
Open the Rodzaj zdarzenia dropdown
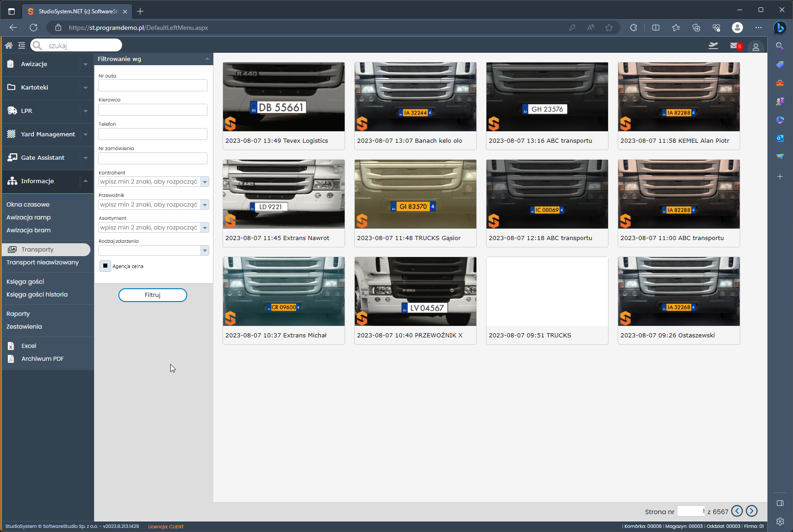[205, 250]
